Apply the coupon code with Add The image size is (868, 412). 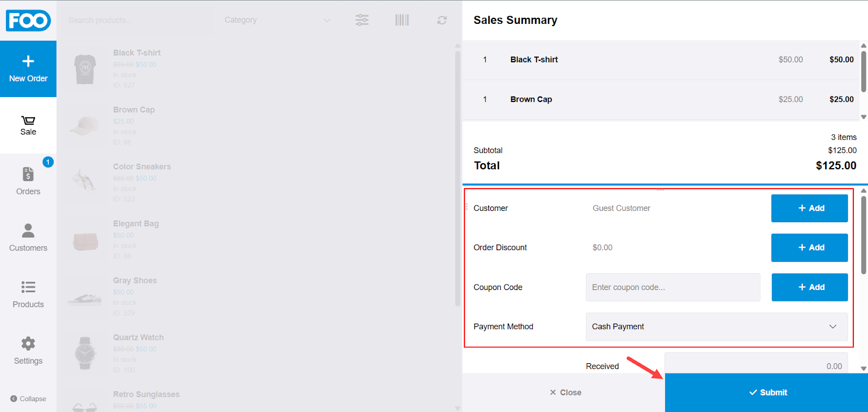[809, 287]
